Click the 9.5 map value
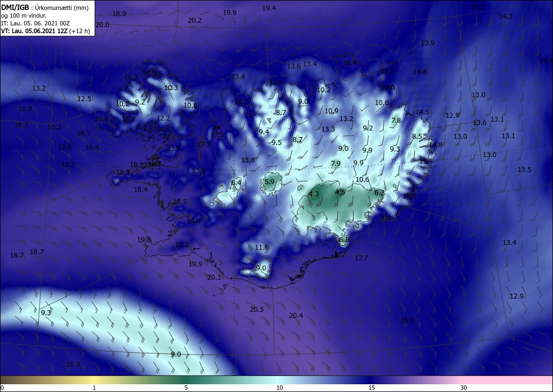Screen dimensions: 553x392 [x=276, y=143]
